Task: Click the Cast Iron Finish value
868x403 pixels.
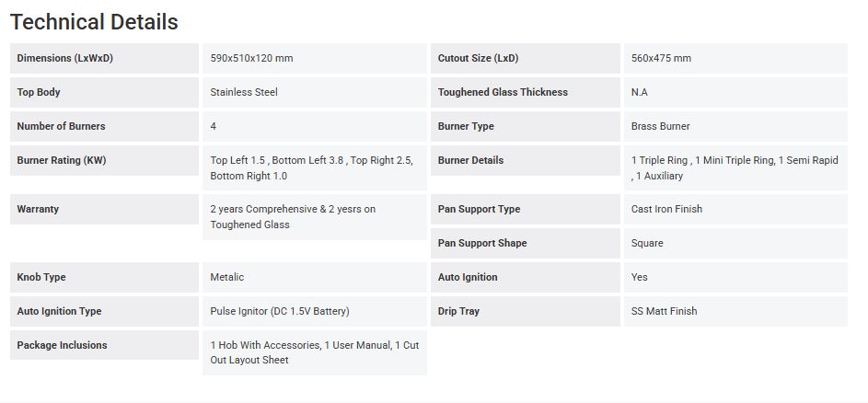Action: click(x=666, y=210)
